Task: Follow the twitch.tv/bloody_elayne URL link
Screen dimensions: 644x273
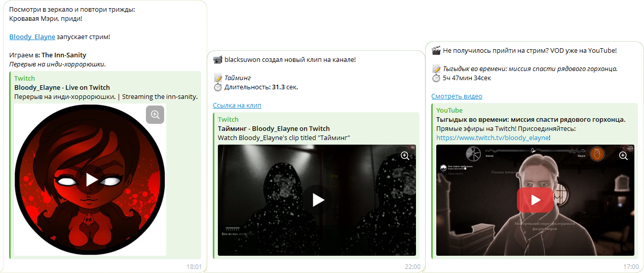Action: click(493, 138)
